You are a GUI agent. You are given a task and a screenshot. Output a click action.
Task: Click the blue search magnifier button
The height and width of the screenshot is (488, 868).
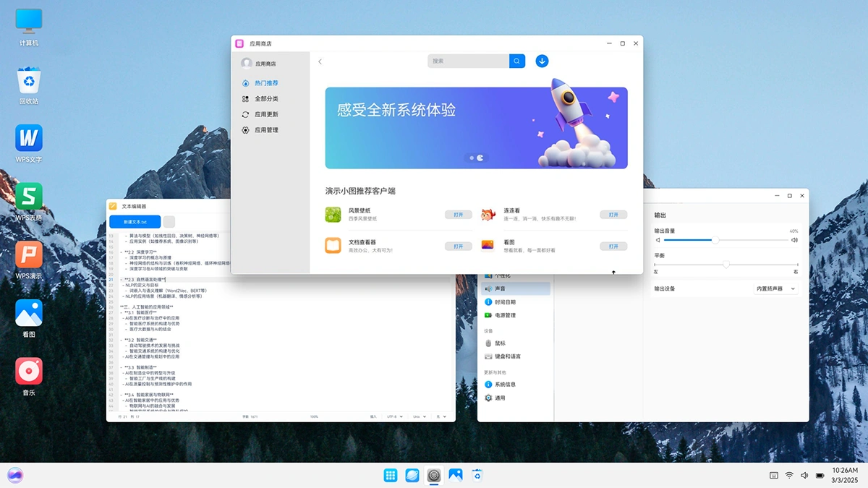pos(517,61)
